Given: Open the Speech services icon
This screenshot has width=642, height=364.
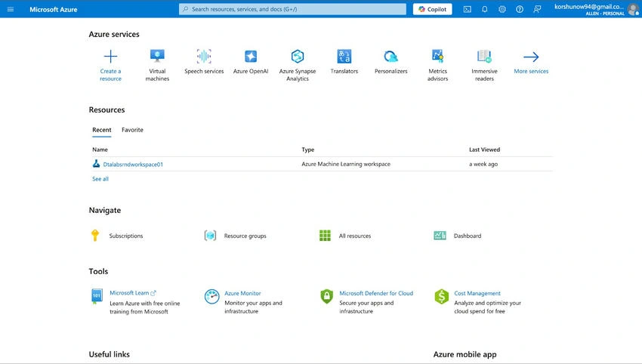Looking at the screenshot, I should pos(204,56).
